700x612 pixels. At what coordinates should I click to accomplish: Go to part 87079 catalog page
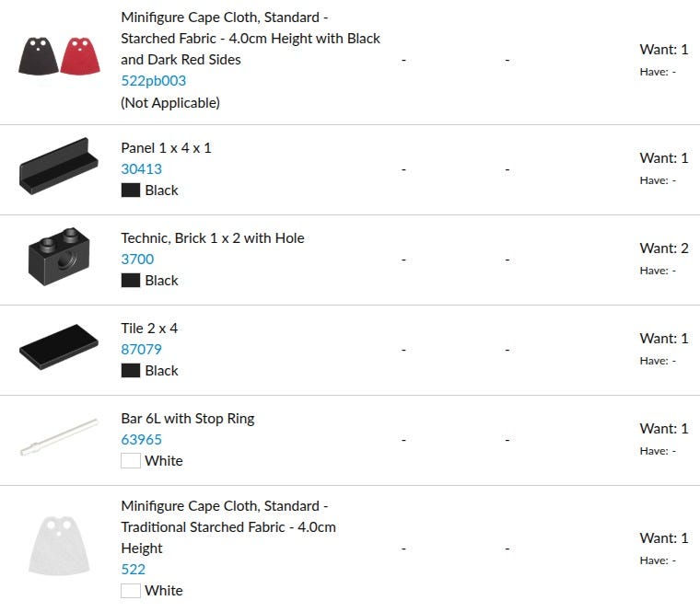(142, 350)
